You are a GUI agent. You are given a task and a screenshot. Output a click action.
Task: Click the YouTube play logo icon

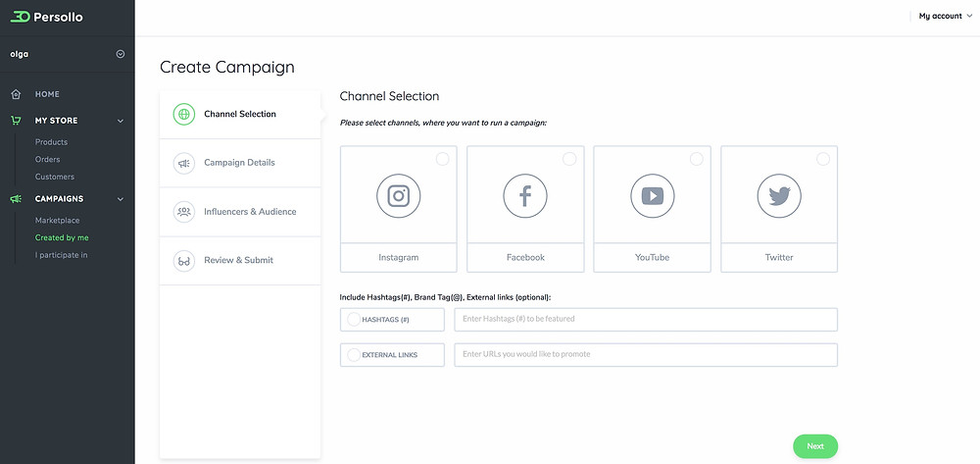tap(653, 196)
